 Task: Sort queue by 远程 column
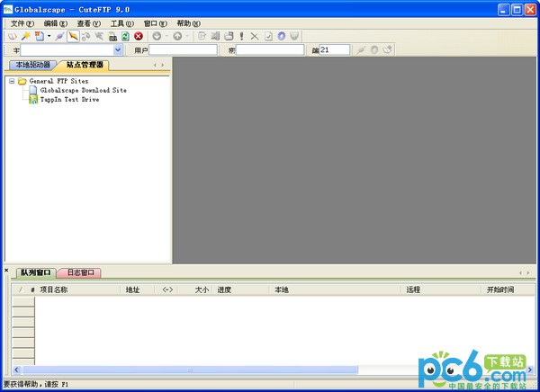point(441,290)
